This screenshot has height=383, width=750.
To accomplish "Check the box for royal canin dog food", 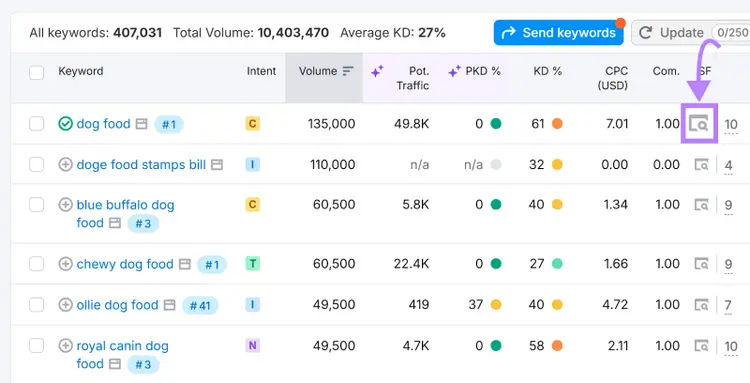I will pos(37,345).
